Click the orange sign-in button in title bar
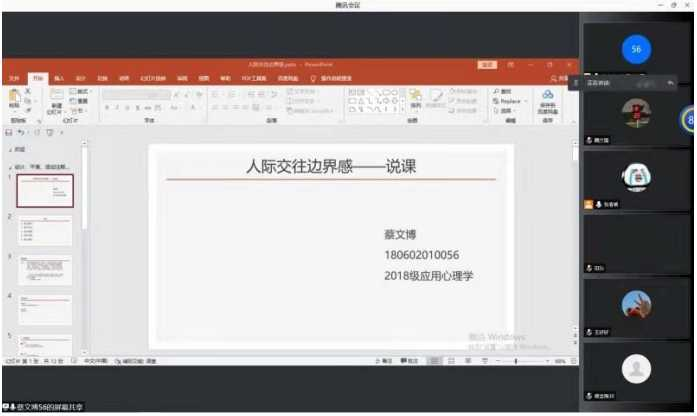 click(487, 64)
